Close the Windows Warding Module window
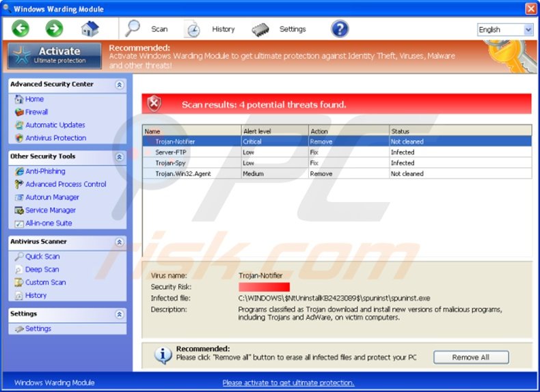Screen dimensions: 540x392 click(530, 9)
